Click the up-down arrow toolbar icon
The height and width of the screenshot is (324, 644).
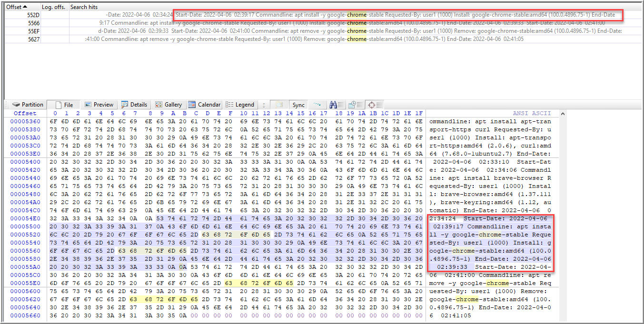264,105
